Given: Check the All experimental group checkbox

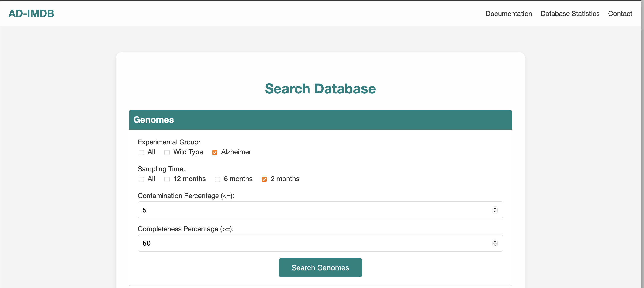Looking at the screenshot, I should click(x=141, y=152).
